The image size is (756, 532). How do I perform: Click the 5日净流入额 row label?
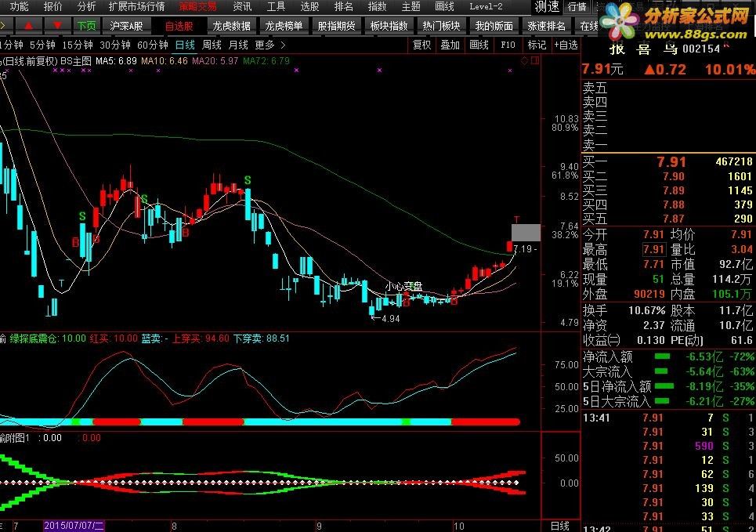[x=617, y=387]
